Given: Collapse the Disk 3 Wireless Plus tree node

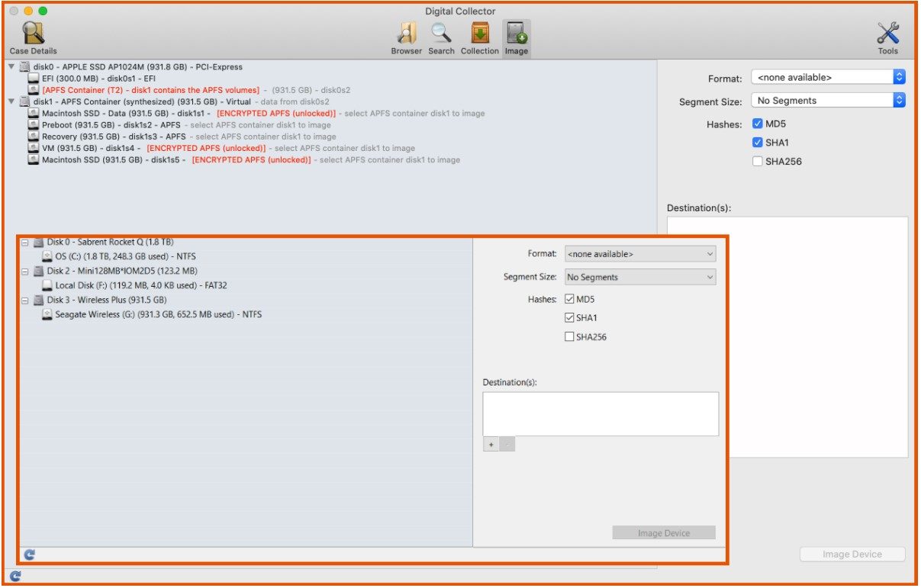Looking at the screenshot, I should pyautogui.click(x=25, y=300).
